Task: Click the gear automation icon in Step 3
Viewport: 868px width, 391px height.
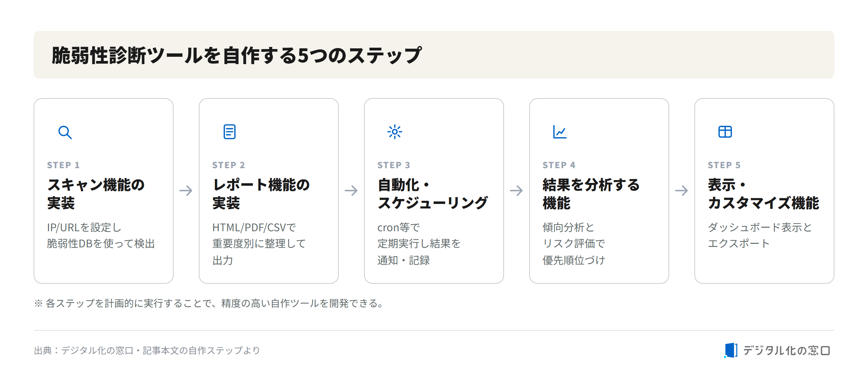Action: [395, 132]
